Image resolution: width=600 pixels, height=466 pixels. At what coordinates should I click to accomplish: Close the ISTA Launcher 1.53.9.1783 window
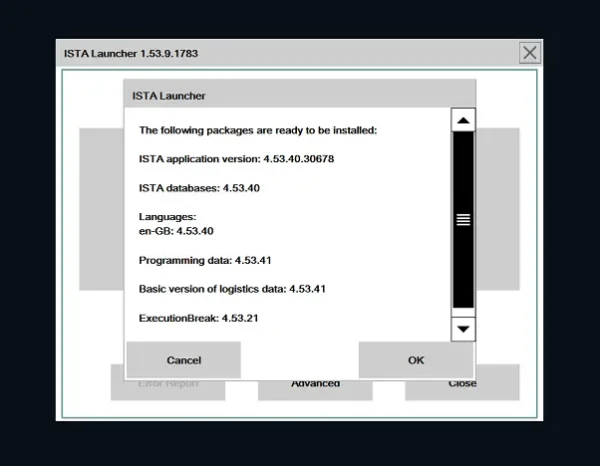[x=530, y=53]
